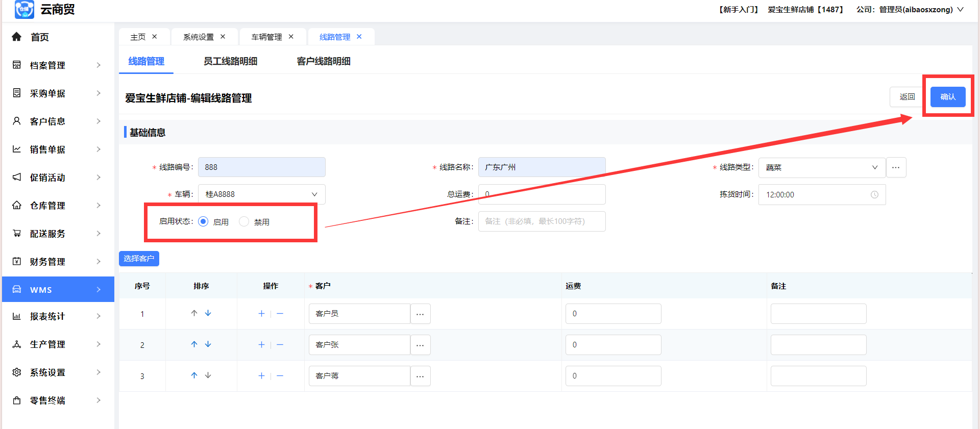
Task: Click plus icon to add row after row 1
Action: pos(261,314)
